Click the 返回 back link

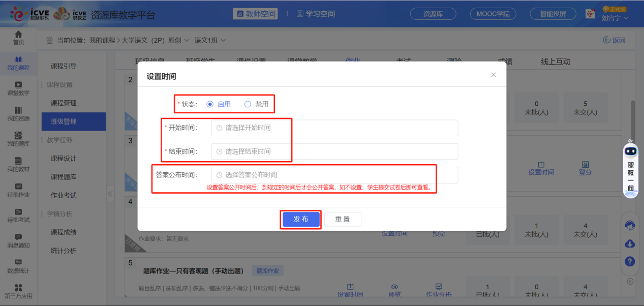coord(614,39)
